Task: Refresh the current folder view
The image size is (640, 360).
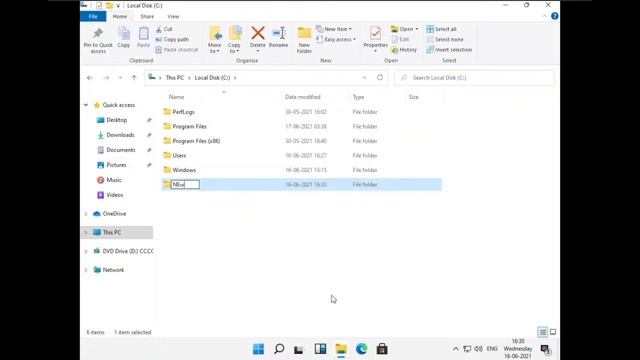Action: pos(380,77)
